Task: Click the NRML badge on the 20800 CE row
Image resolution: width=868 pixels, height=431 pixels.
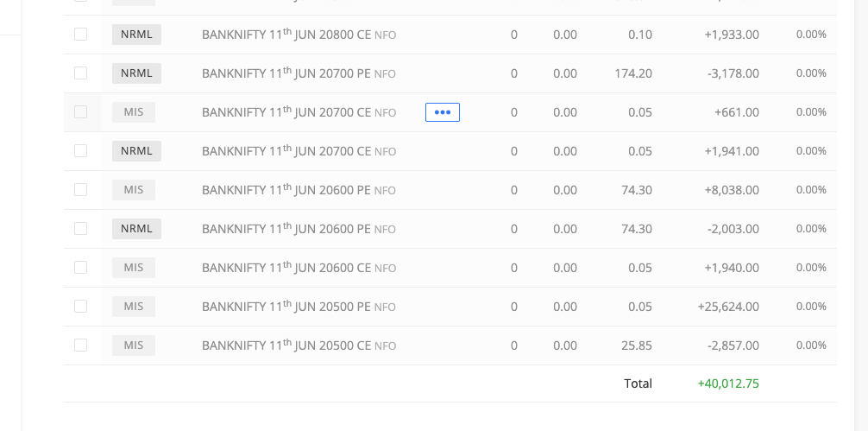Action: coord(136,35)
